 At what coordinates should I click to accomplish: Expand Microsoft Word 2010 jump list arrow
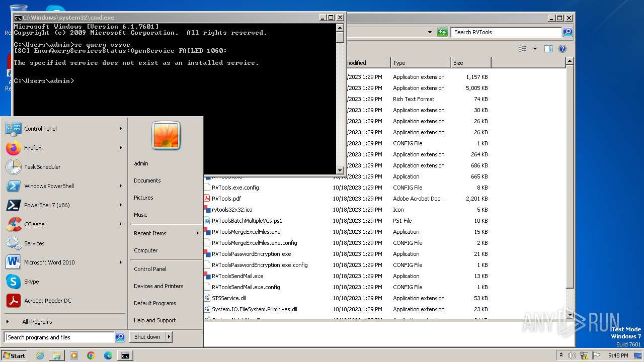pyautogui.click(x=121, y=262)
